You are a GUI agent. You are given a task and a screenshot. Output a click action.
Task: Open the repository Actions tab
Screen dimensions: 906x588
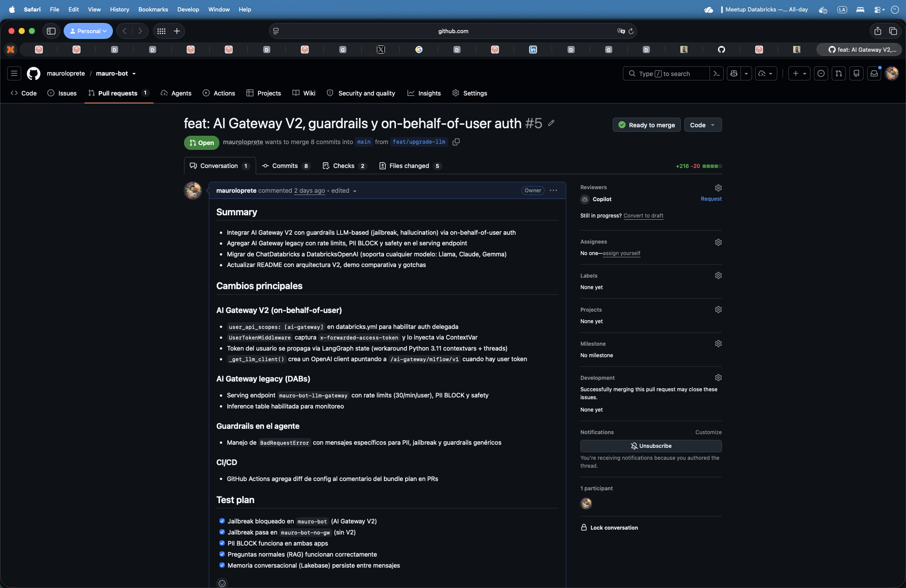[219, 93]
